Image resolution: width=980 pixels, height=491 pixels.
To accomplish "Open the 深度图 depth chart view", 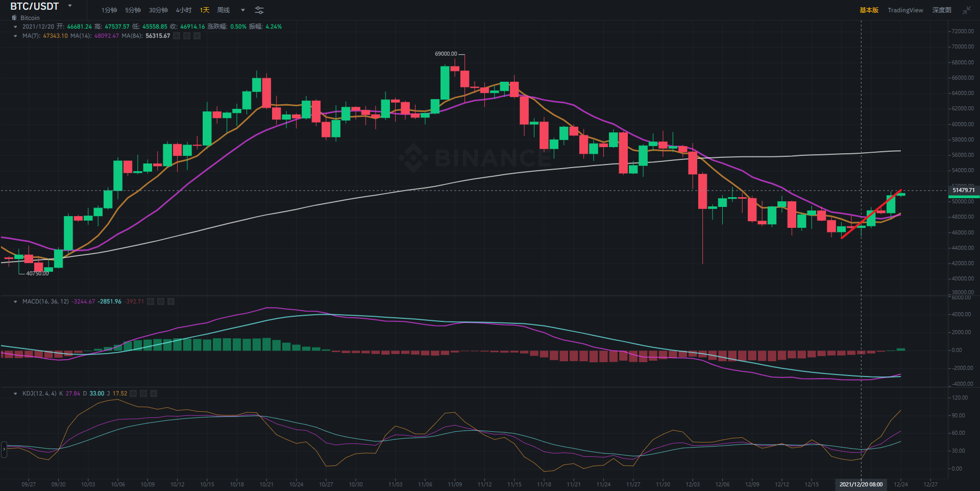I will coord(942,10).
